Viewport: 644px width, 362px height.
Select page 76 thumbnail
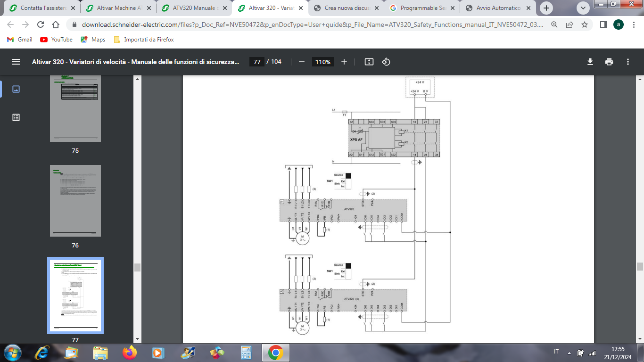[x=75, y=200]
